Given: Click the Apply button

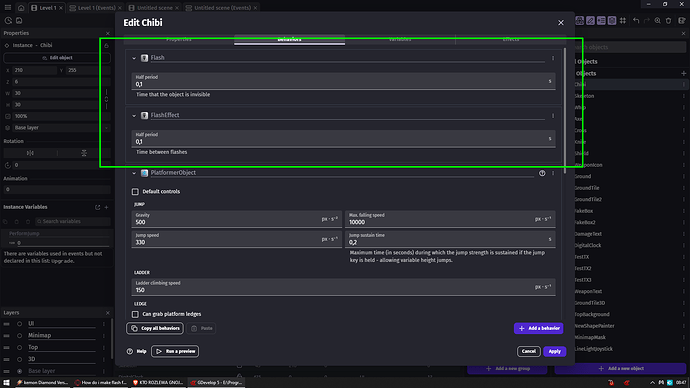Looking at the screenshot, I should point(554,351).
